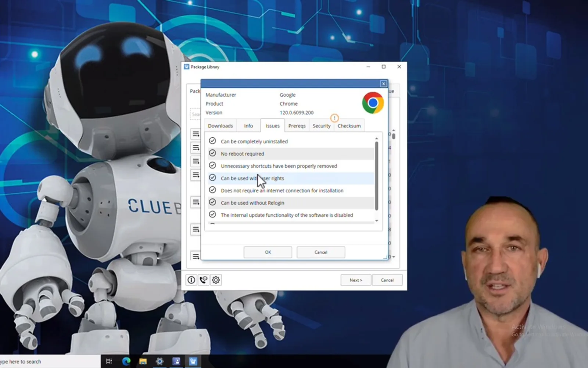
Task: Click the issues list vertical scrollbar
Action: coord(377,176)
